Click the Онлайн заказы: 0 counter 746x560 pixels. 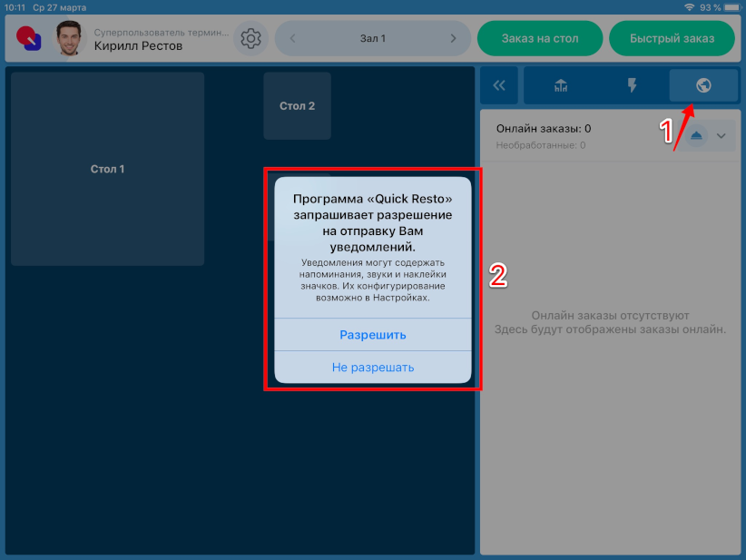[544, 129]
